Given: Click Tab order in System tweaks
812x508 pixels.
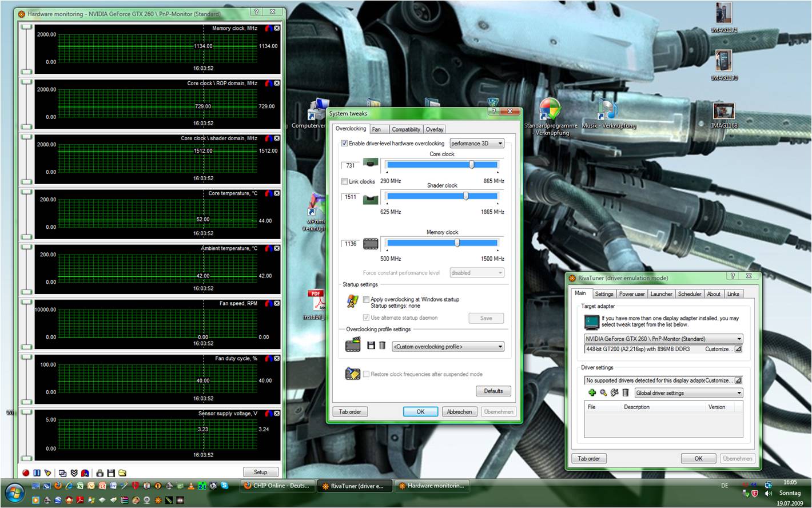Looking at the screenshot, I should [x=350, y=412].
